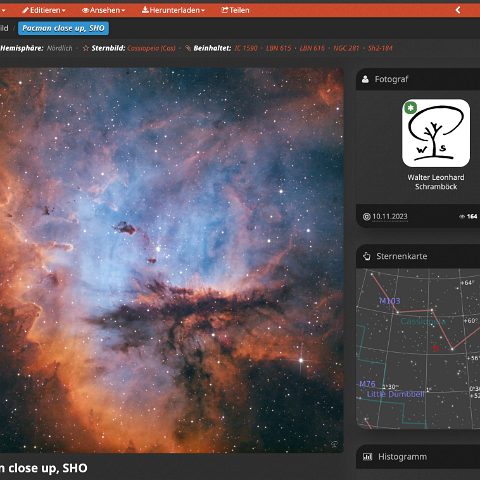480x480 pixels.
Task: Open Walter Leonhard Schramböck's profile
Action: pyautogui.click(x=436, y=182)
